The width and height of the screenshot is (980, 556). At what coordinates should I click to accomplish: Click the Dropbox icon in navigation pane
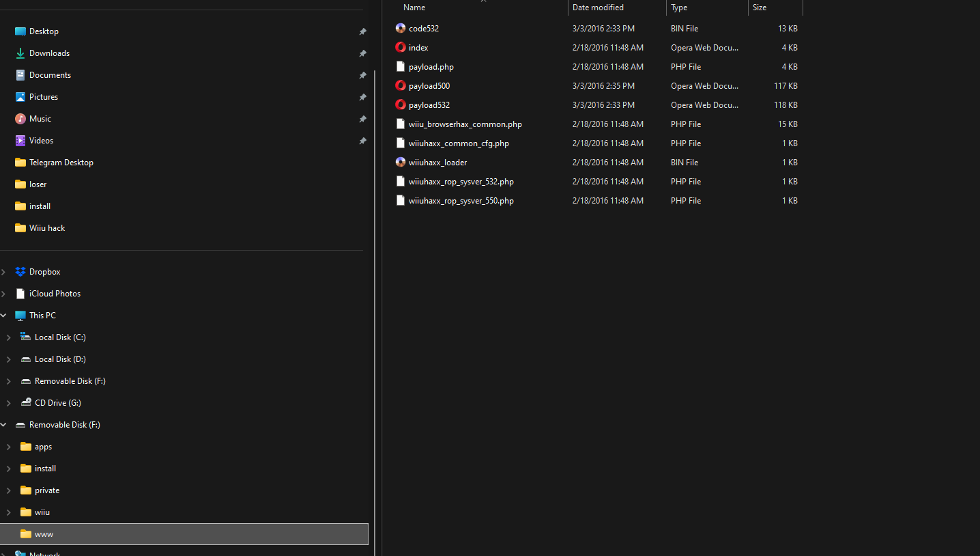(x=20, y=272)
